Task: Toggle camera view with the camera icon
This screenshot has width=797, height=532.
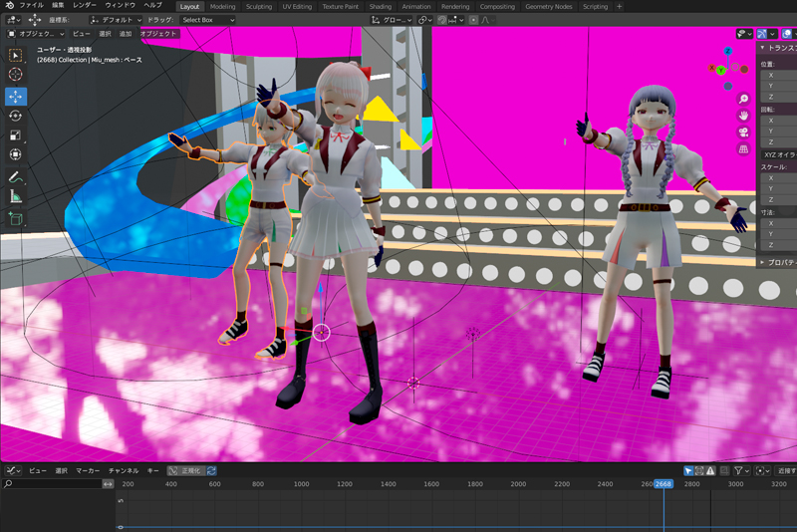Action: 743,133
